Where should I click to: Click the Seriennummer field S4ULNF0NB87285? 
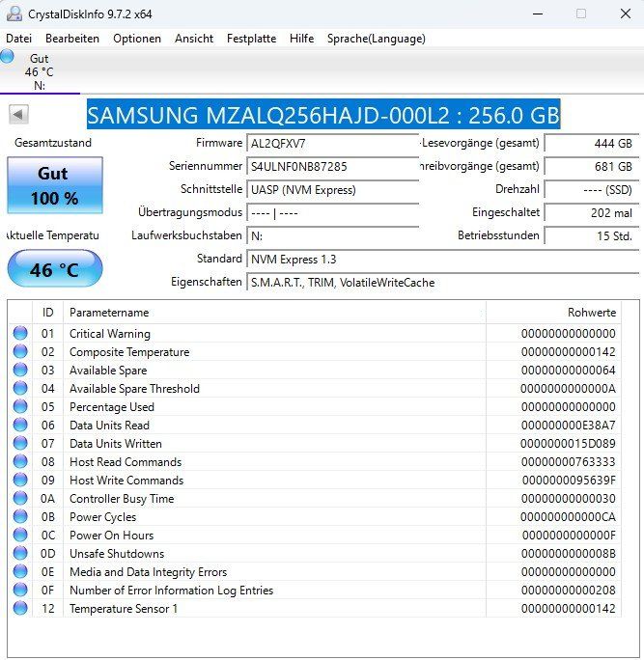[x=333, y=167]
